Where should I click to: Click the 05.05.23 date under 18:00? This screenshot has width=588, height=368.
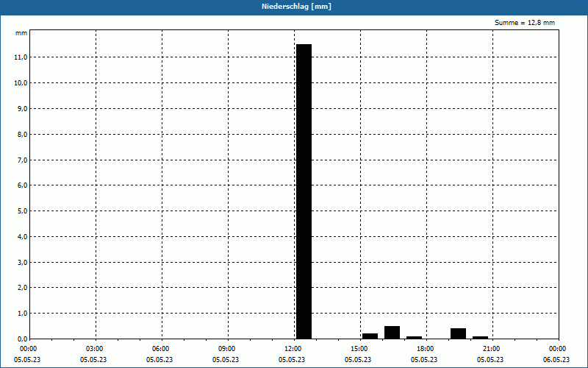pos(424,359)
